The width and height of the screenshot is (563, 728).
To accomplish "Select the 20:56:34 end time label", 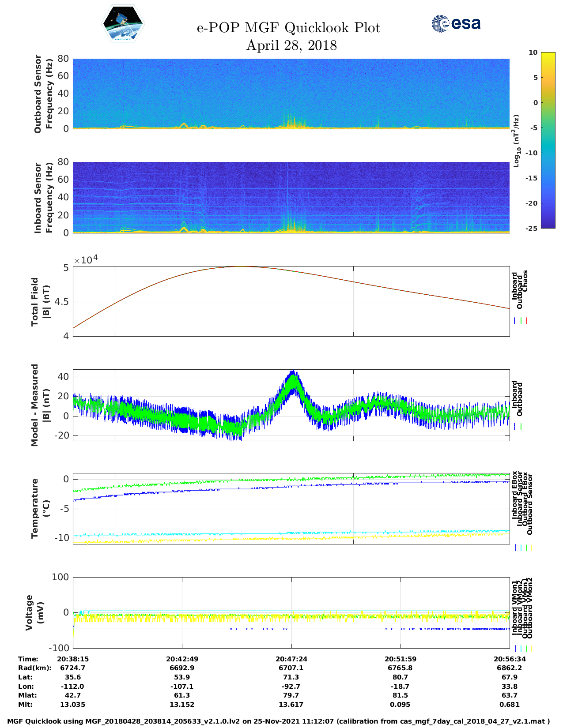I will 509,659.
